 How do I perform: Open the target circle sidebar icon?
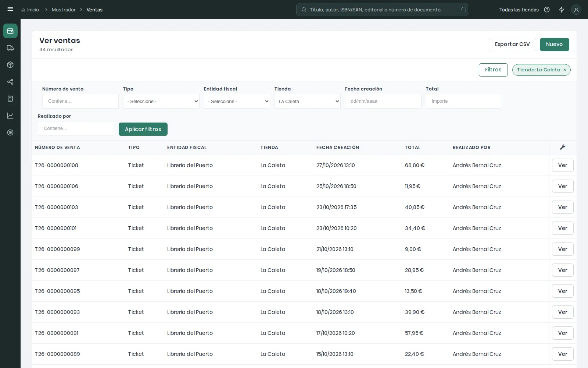point(10,132)
